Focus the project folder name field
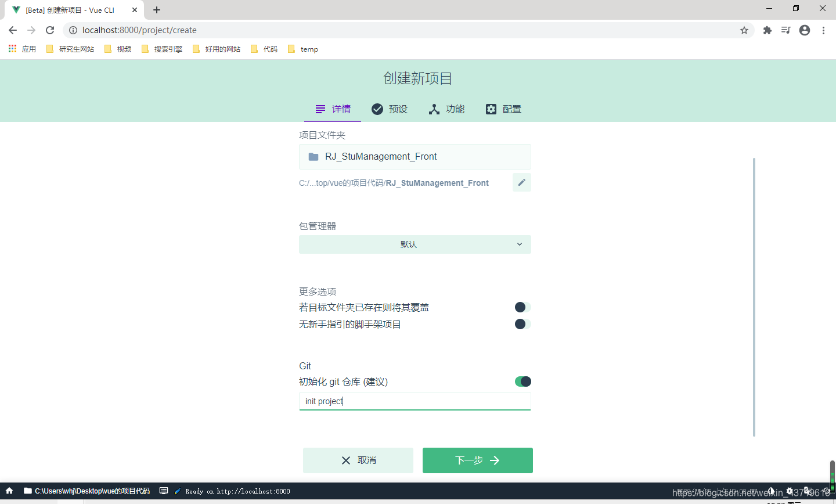This screenshot has width=836, height=504. (x=415, y=157)
